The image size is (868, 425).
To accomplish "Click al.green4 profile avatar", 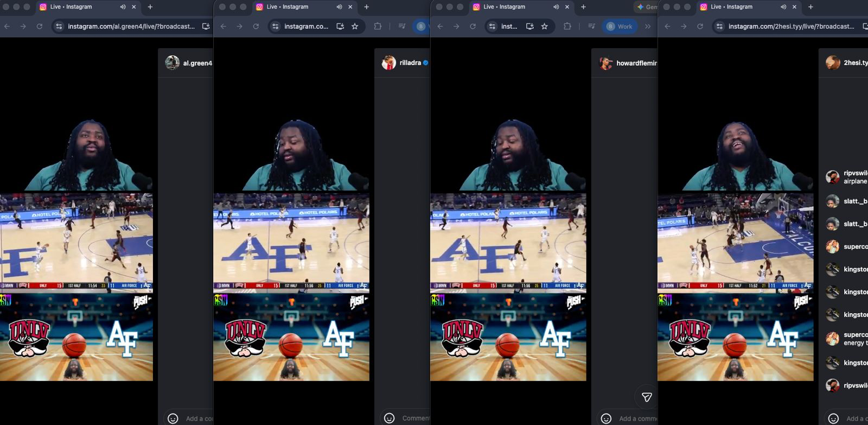I will click(x=173, y=63).
